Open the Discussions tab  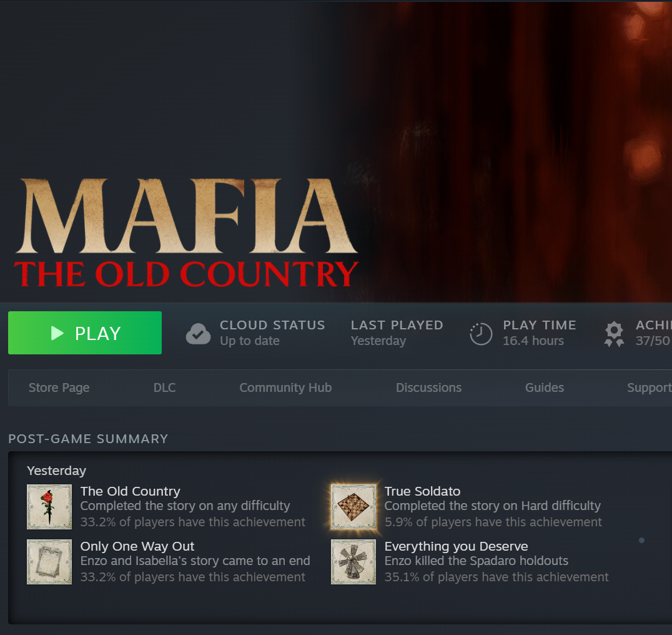[428, 387]
